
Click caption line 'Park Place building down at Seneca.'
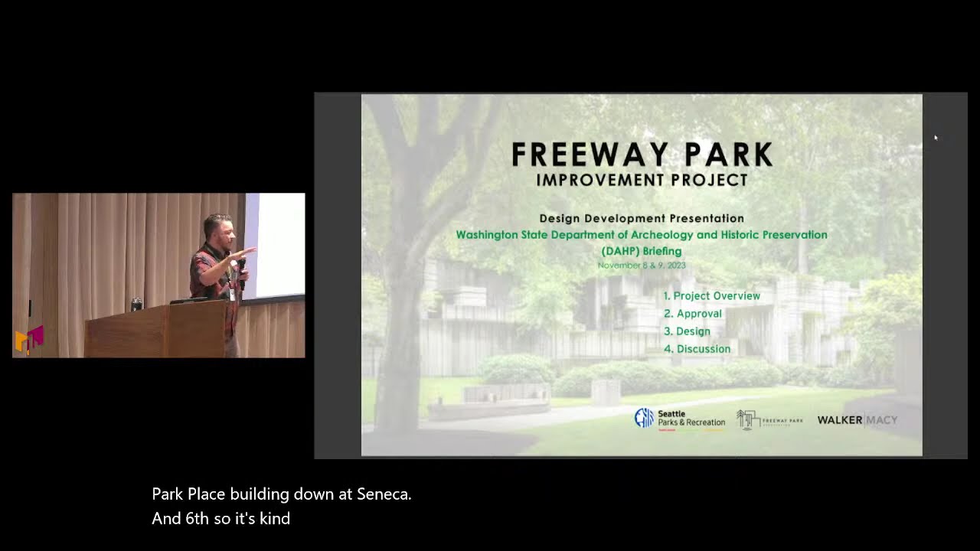282,494
